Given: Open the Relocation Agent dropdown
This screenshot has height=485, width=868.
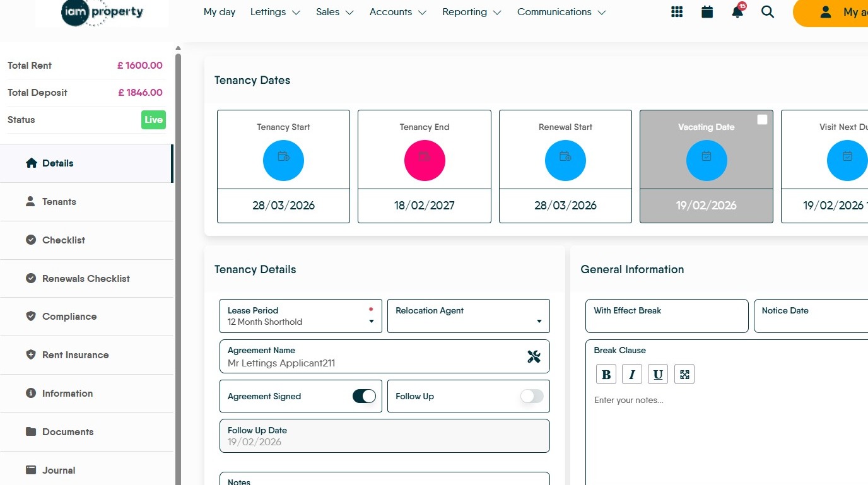Looking at the screenshot, I should tap(469, 316).
